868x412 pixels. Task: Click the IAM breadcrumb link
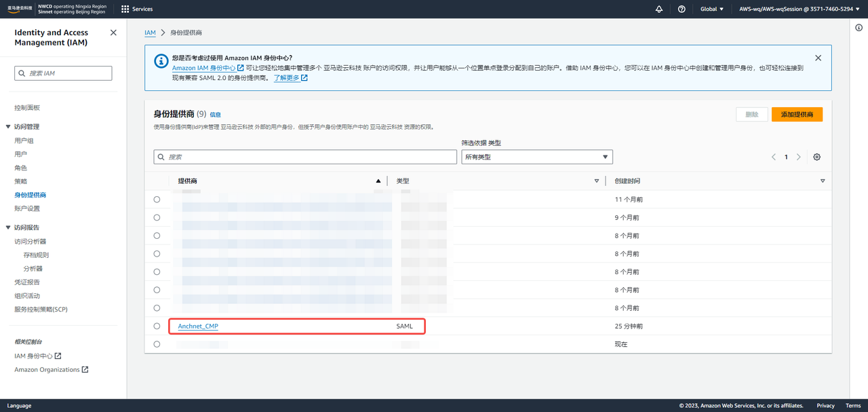point(150,33)
